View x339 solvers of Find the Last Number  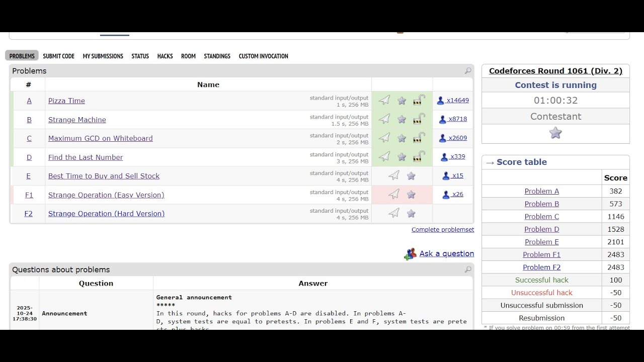[x=457, y=156]
